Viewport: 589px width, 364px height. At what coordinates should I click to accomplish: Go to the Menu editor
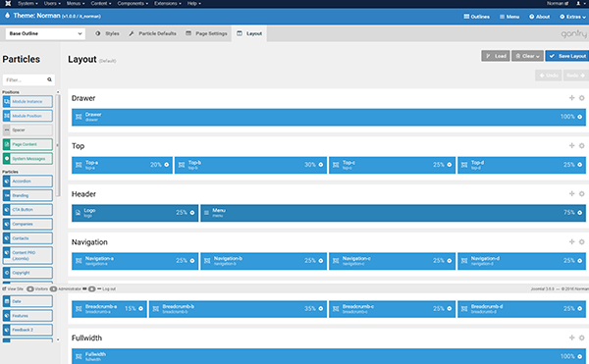pos(509,17)
